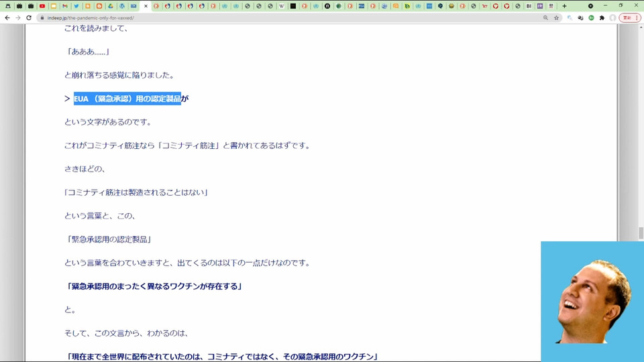Open the translate extension icon

coord(570,17)
